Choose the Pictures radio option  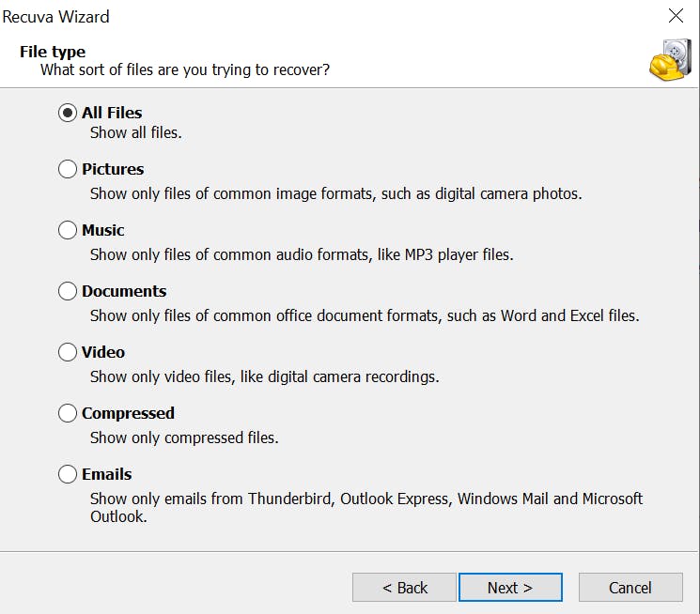click(68, 169)
